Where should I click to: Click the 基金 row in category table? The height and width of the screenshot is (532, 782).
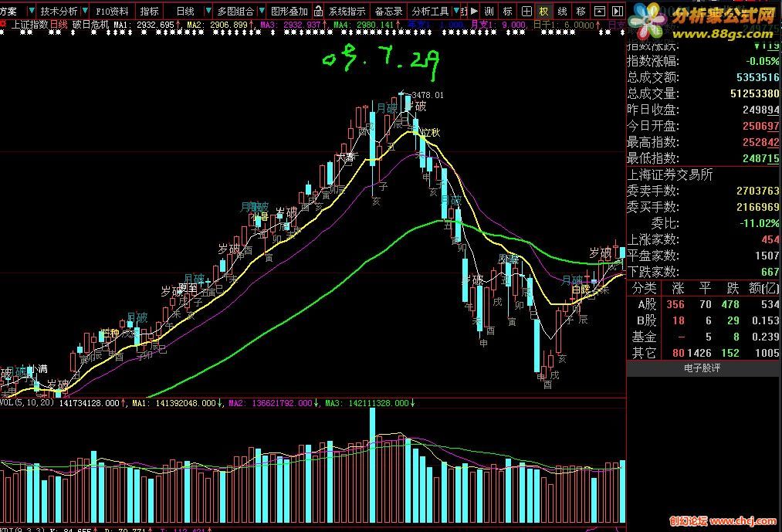702,337
